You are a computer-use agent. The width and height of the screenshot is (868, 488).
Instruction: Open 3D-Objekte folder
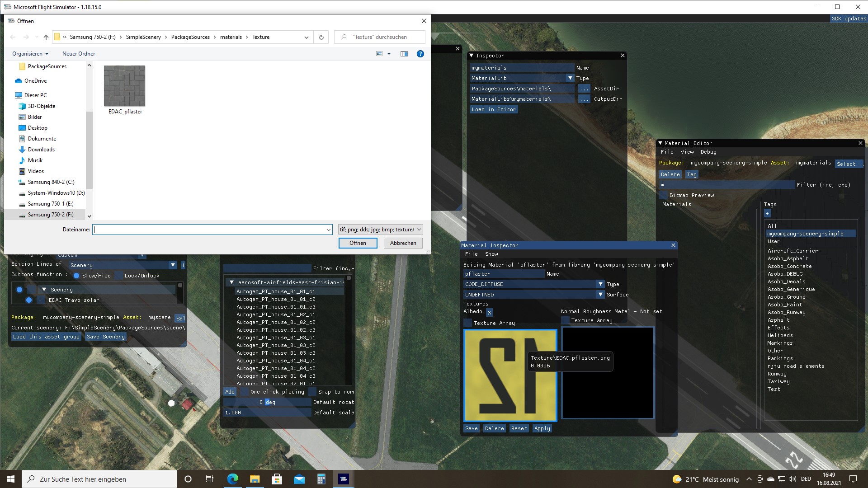[x=41, y=106]
